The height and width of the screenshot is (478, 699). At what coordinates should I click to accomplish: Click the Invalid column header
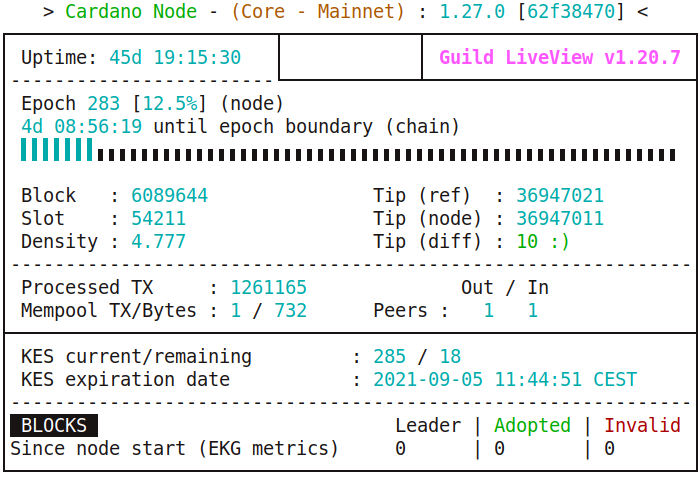(x=642, y=426)
